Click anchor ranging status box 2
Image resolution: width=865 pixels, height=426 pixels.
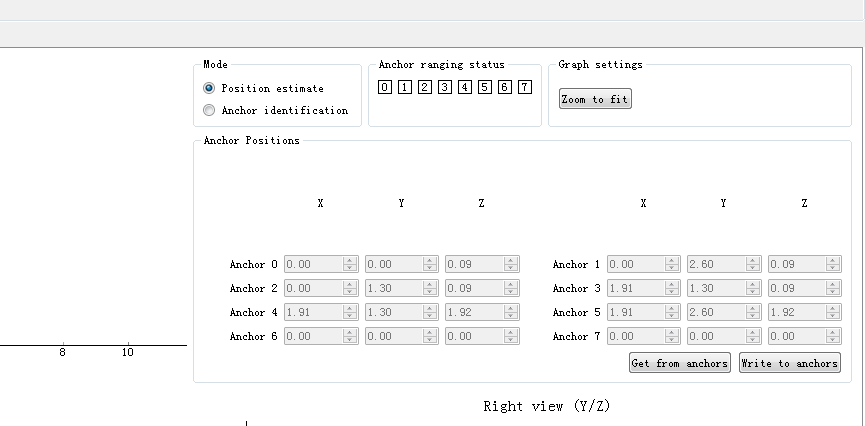[425, 87]
